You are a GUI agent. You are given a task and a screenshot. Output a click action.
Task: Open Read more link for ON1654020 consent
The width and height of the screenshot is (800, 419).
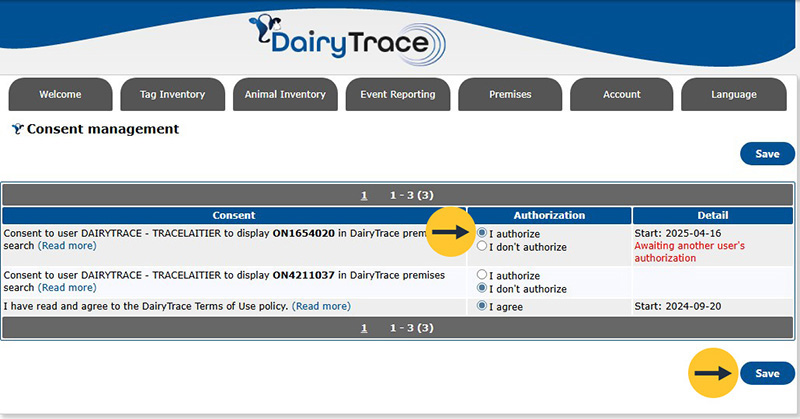67,246
